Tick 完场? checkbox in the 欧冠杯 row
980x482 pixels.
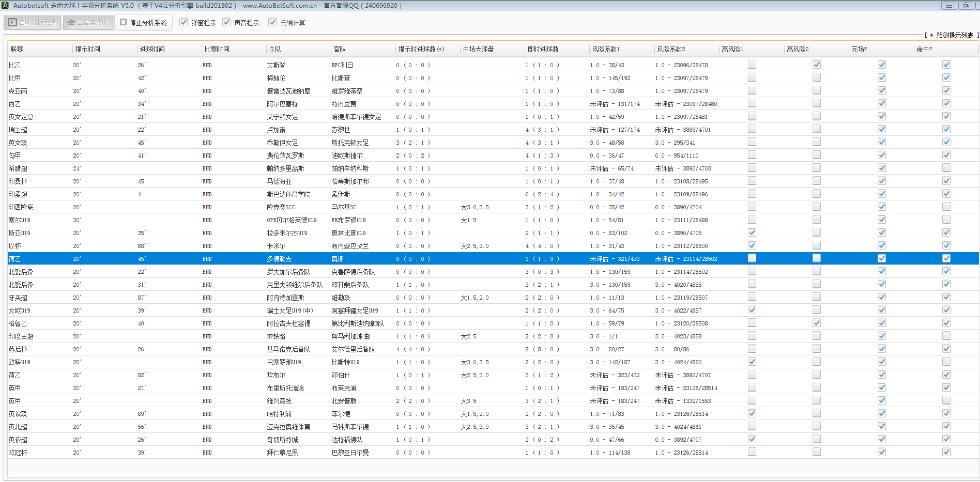coord(881,452)
